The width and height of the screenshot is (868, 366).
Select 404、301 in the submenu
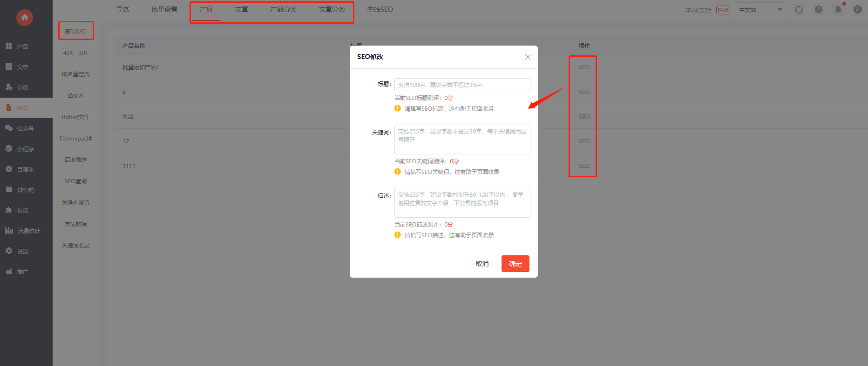point(75,53)
